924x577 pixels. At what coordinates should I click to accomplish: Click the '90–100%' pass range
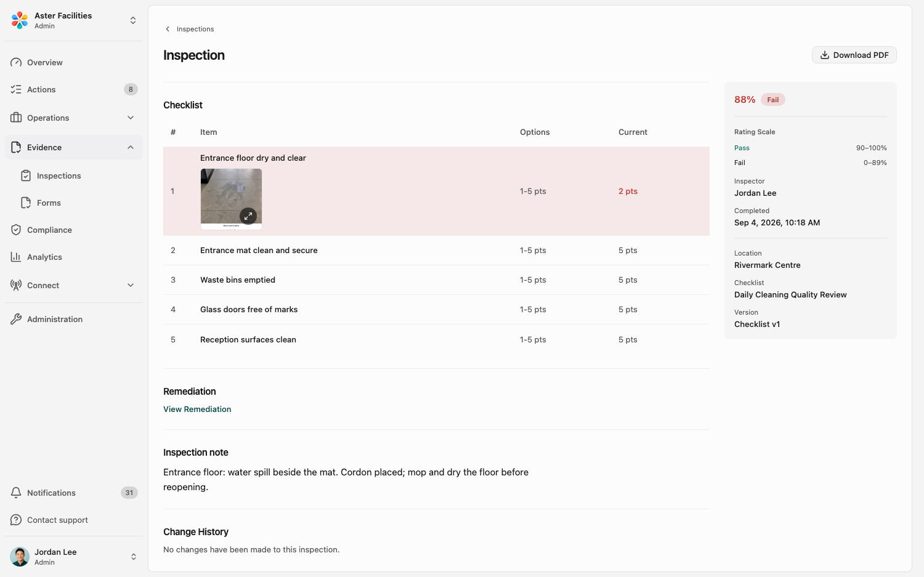[871, 148]
